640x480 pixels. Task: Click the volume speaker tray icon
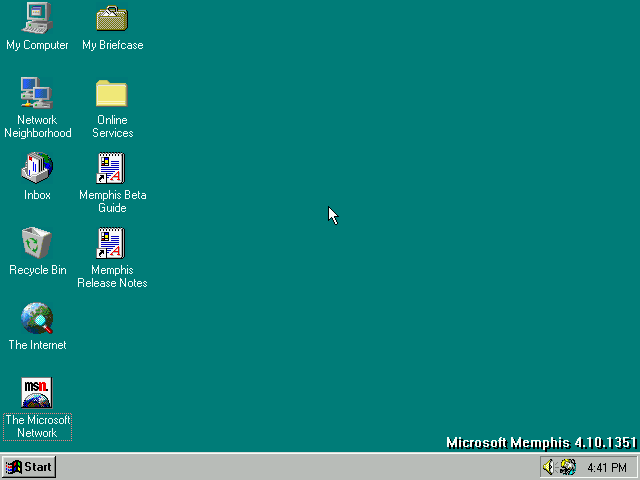click(549, 467)
